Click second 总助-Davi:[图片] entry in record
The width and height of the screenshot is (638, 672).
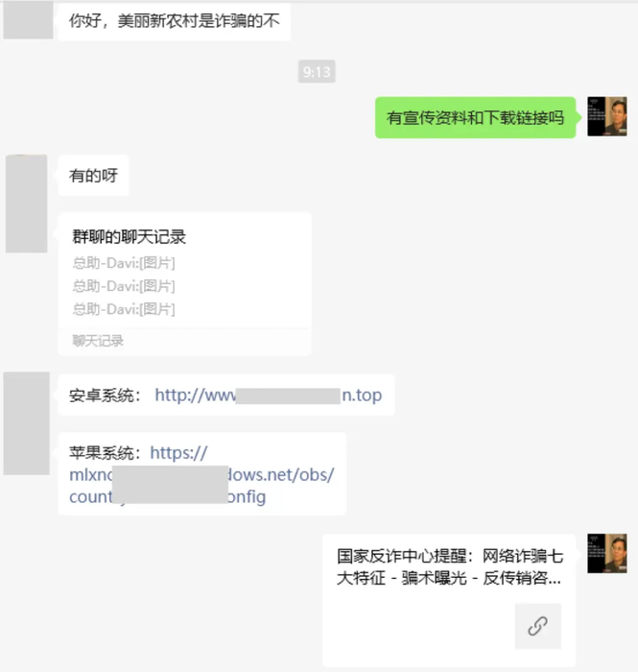(x=124, y=286)
